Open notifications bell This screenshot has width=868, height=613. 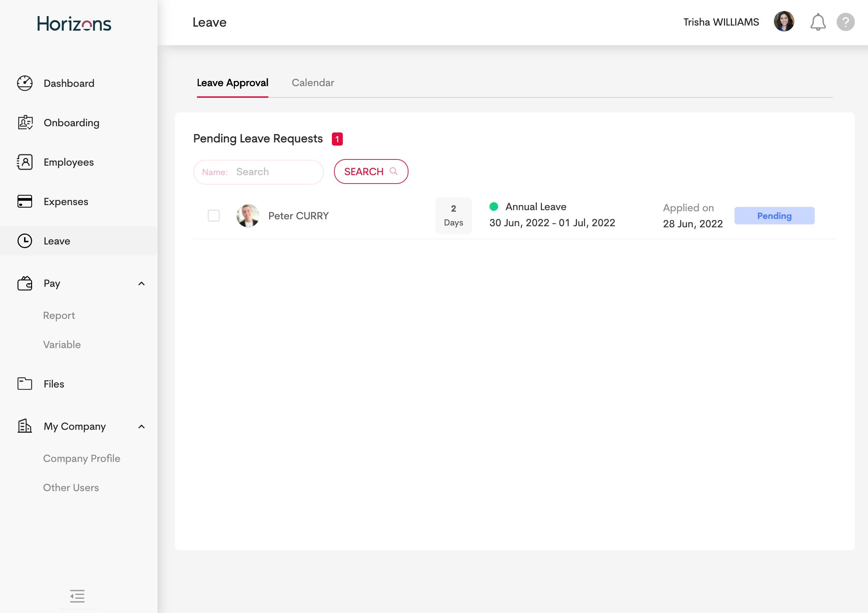pos(817,22)
